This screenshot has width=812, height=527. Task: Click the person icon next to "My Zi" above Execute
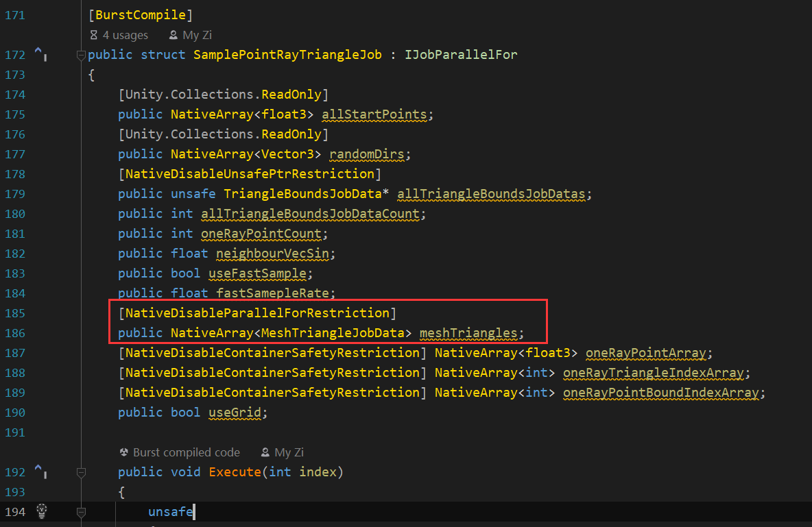click(265, 452)
